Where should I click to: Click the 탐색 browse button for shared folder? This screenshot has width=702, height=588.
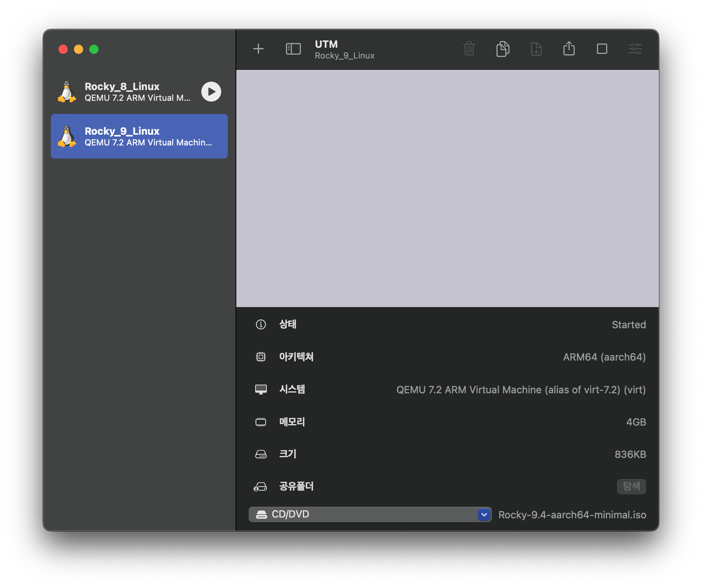[631, 486]
